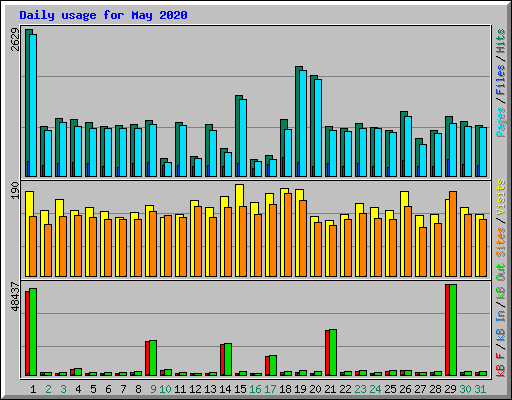Click the 'Sites' legend label

[501, 242]
